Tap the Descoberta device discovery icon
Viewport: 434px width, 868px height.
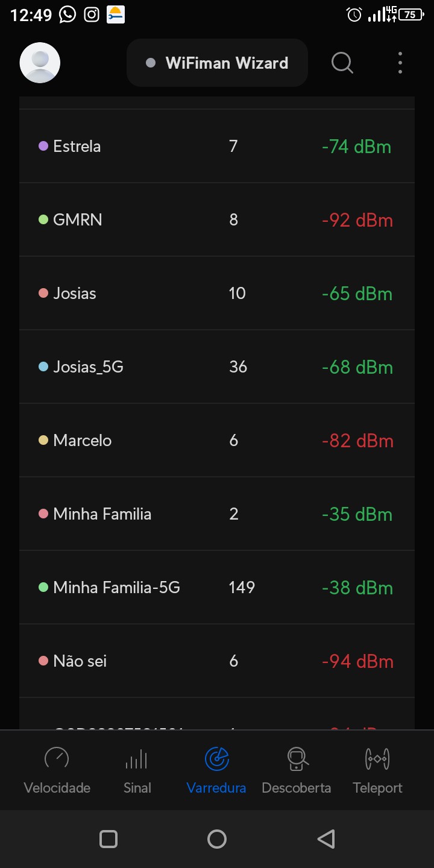[297, 759]
